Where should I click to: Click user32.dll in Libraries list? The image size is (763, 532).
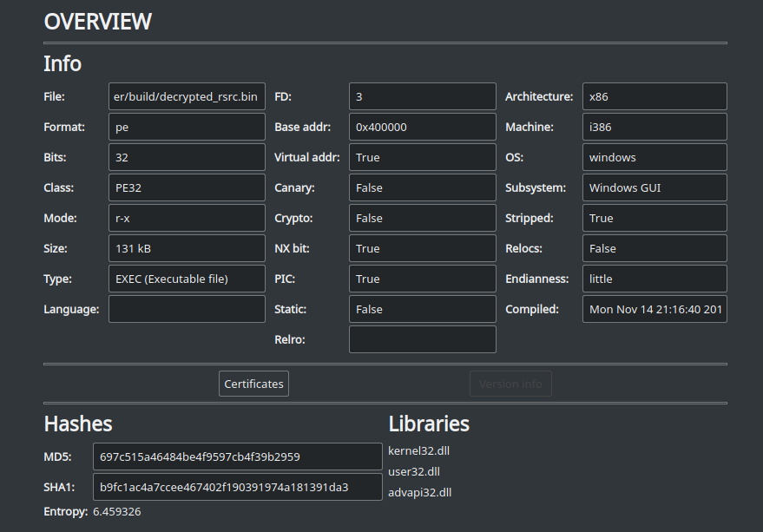[414, 471]
